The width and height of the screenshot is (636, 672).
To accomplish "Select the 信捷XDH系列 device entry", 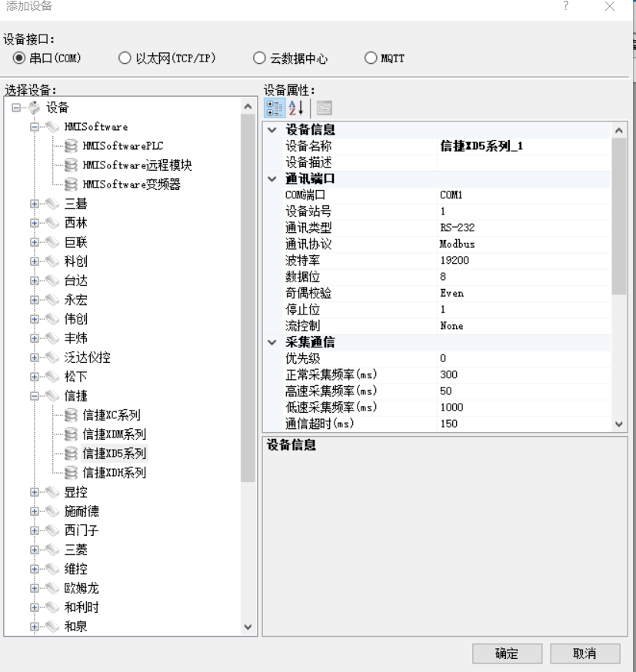I will coord(114,473).
